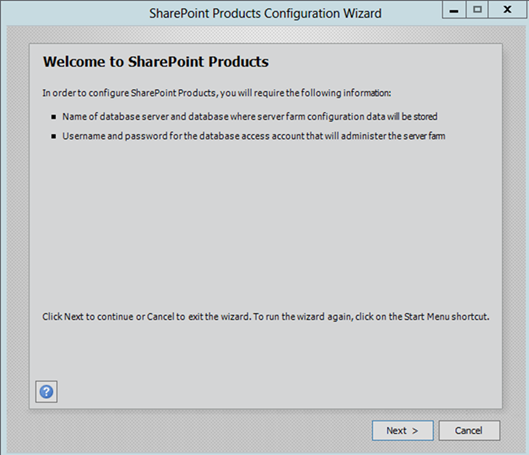The image size is (529, 455).
Task: Click the 'In order to configure SharePoint Products' line
Action: [217, 93]
